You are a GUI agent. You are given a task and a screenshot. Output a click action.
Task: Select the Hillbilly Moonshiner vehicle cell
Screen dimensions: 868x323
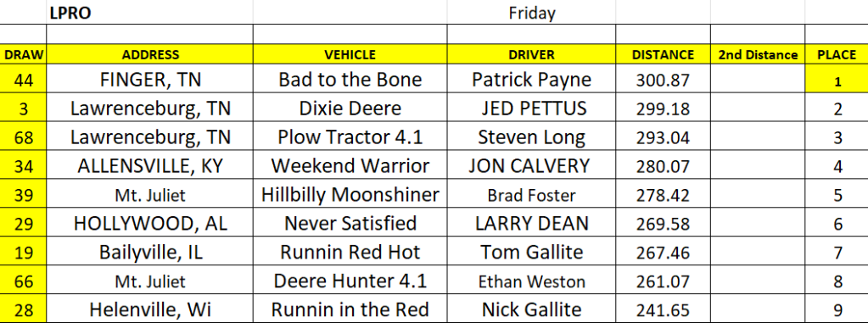(x=350, y=194)
